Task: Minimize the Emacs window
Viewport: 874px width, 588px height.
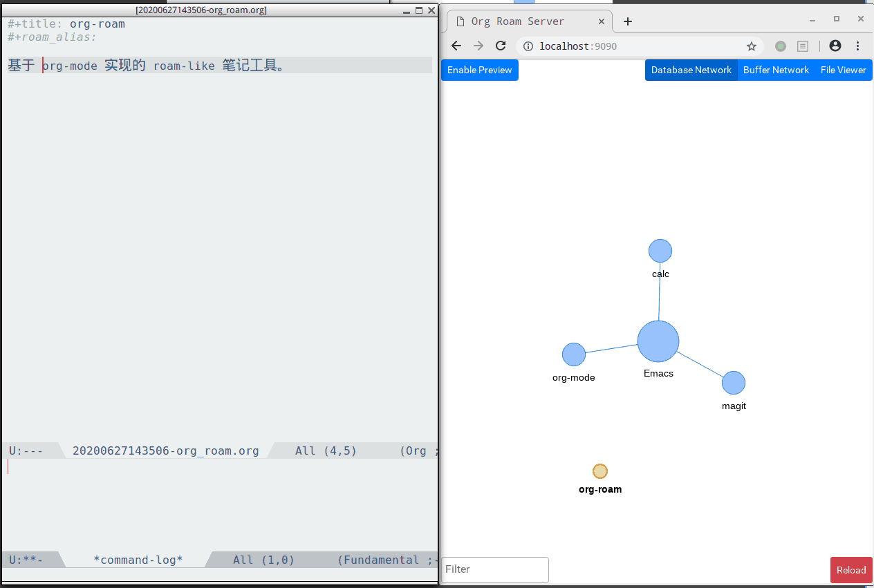Action: [407, 10]
